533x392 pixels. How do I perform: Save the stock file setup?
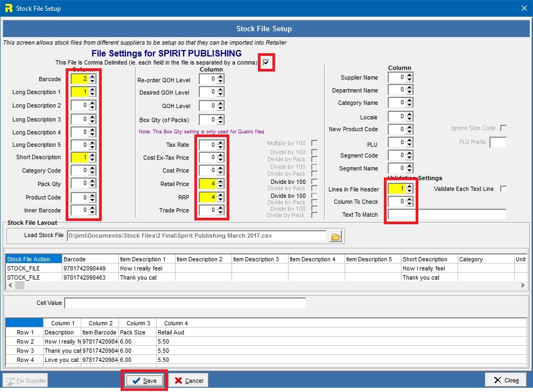tap(144, 381)
